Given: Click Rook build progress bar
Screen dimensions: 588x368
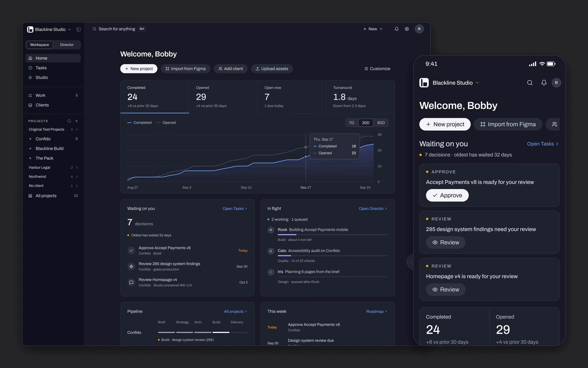Looking at the screenshot, I should [333, 235].
